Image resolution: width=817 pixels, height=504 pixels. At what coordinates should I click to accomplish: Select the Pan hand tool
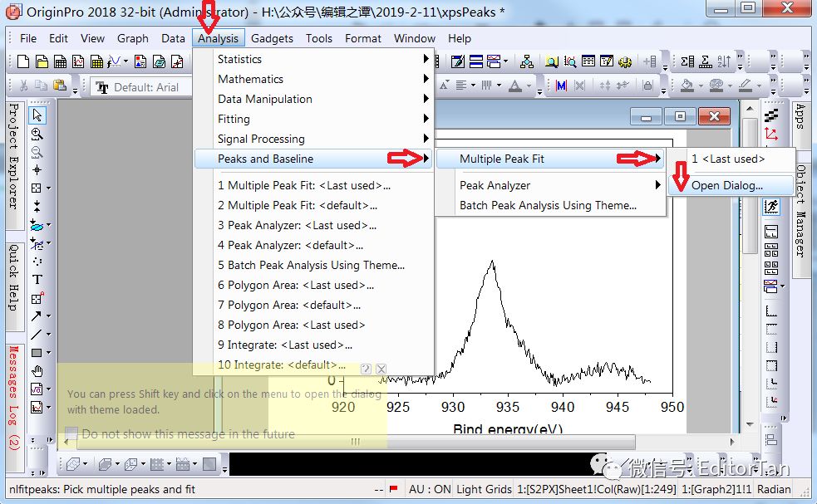[37, 371]
